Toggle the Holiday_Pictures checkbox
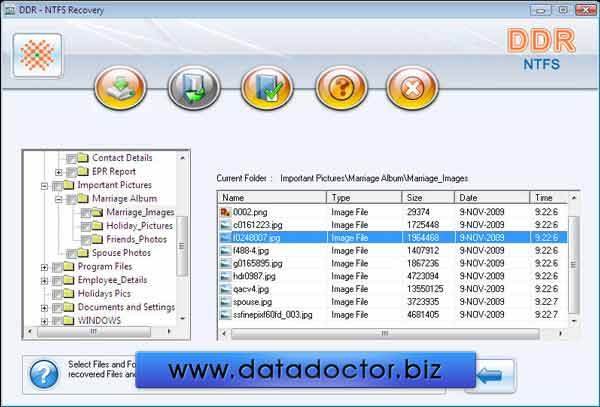The width and height of the screenshot is (600, 407). (86, 227)
